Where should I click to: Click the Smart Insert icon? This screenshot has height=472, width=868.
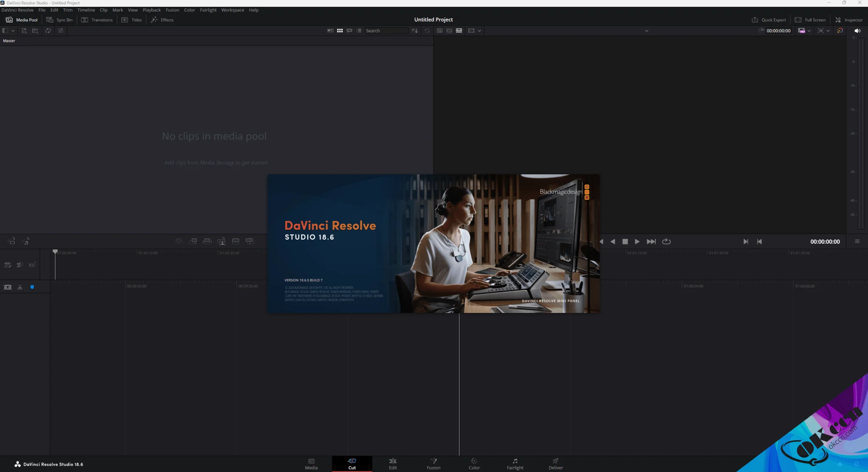point(178,241)
